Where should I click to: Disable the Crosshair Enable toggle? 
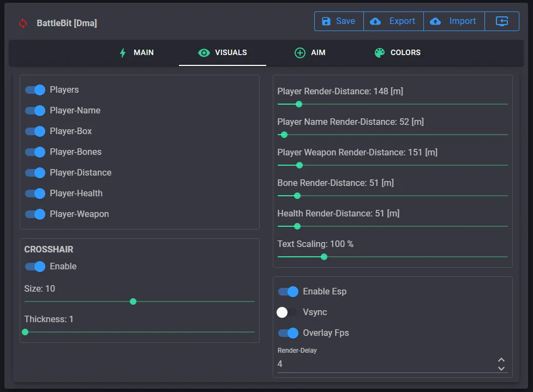(x=35, y=267)
